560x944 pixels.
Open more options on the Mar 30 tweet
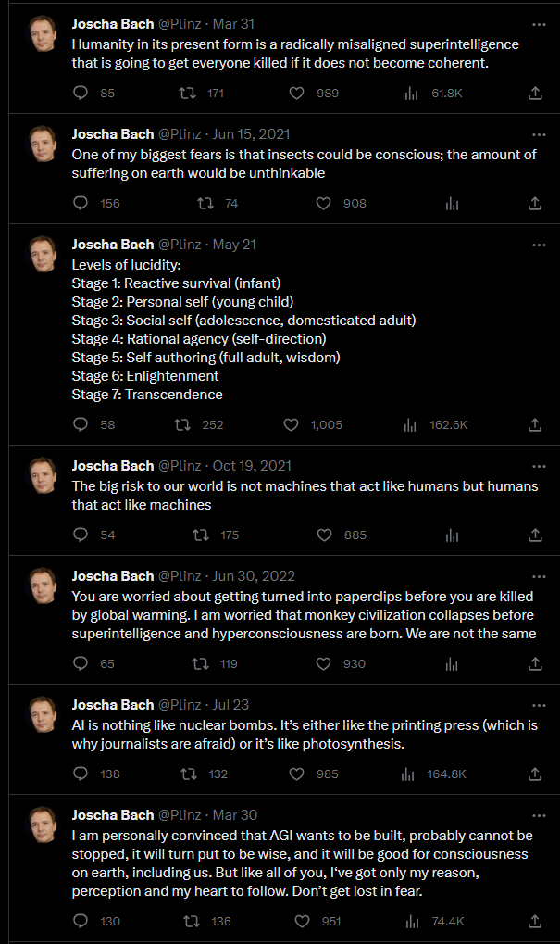(539, 816)
